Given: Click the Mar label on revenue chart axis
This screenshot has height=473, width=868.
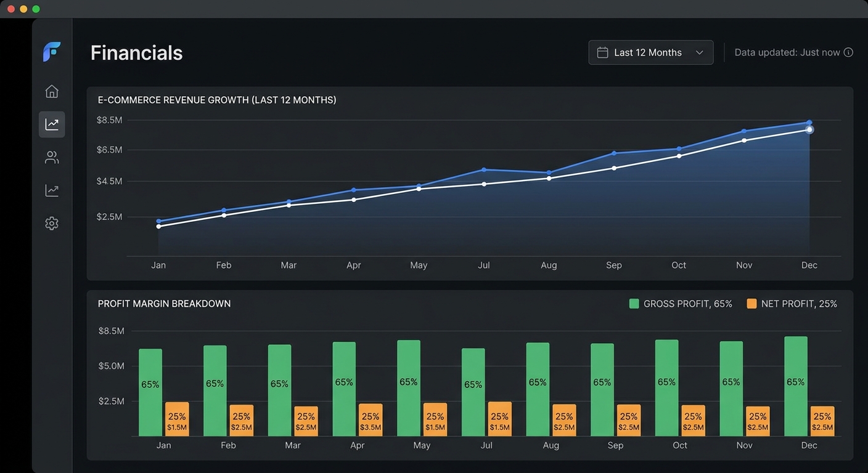Looking at the screenshot, I should pyautogui.click(x=289, y=265).
